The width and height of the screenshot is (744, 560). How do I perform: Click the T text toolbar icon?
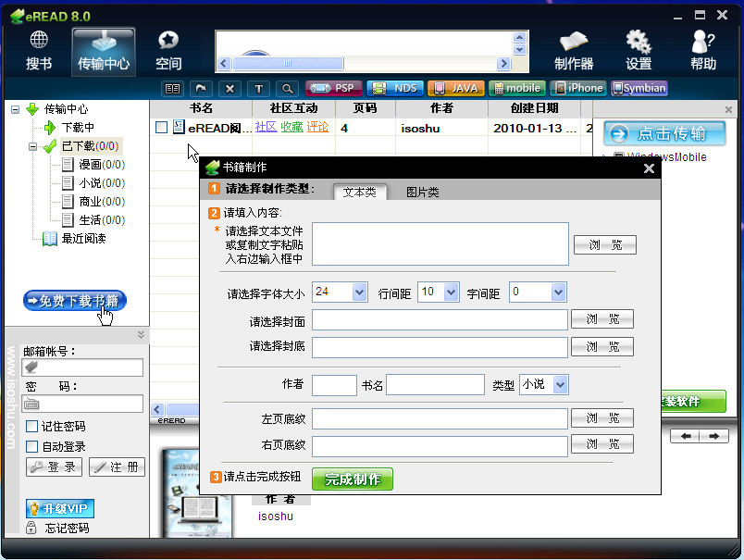point(258,88)
